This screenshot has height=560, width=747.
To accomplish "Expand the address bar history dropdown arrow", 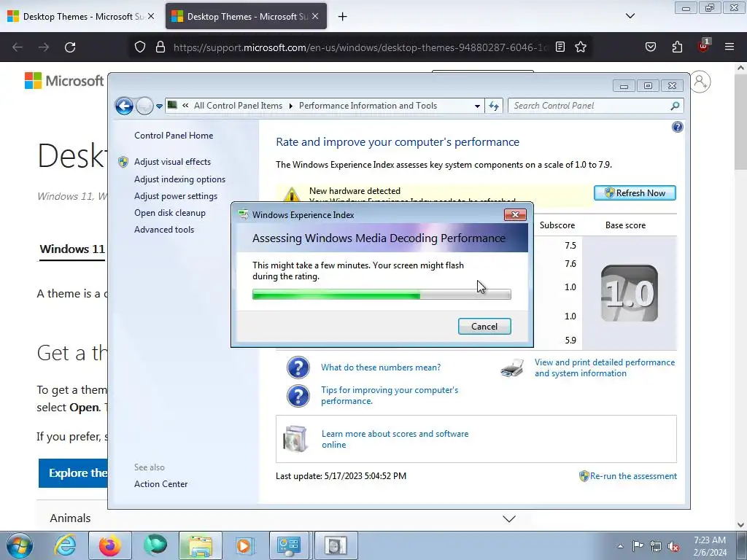I will [x=477, y=106].
